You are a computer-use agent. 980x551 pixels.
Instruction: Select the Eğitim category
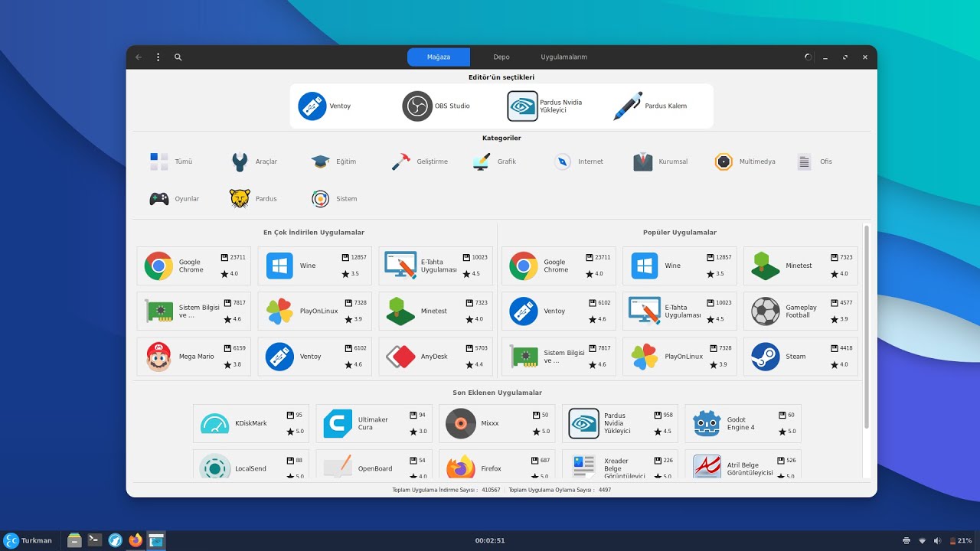point(333,161)
